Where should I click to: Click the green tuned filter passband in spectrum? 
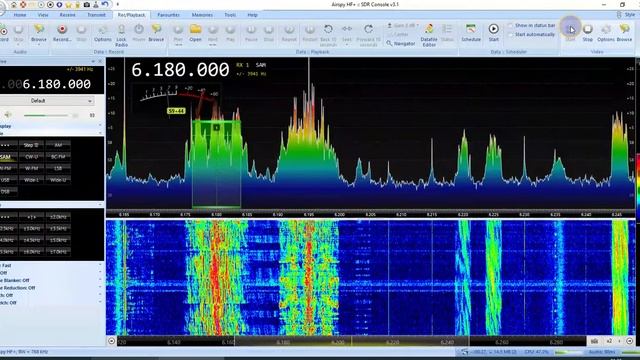216,163
